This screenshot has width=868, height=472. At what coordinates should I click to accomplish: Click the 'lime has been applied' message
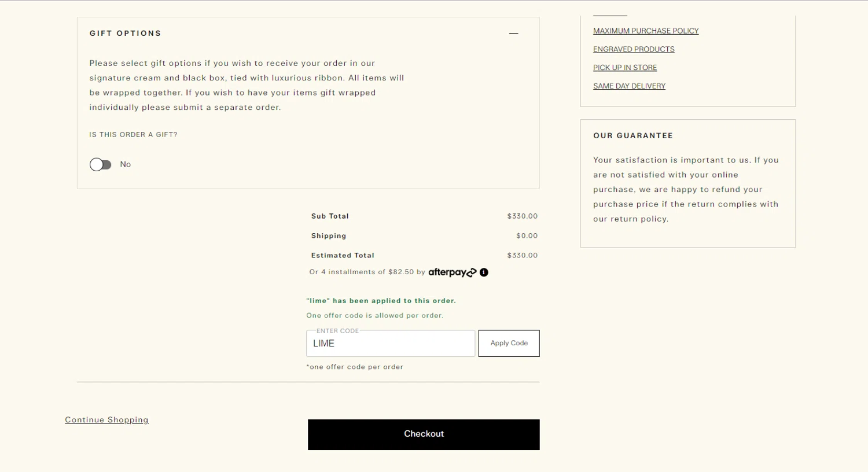[381, 301]
